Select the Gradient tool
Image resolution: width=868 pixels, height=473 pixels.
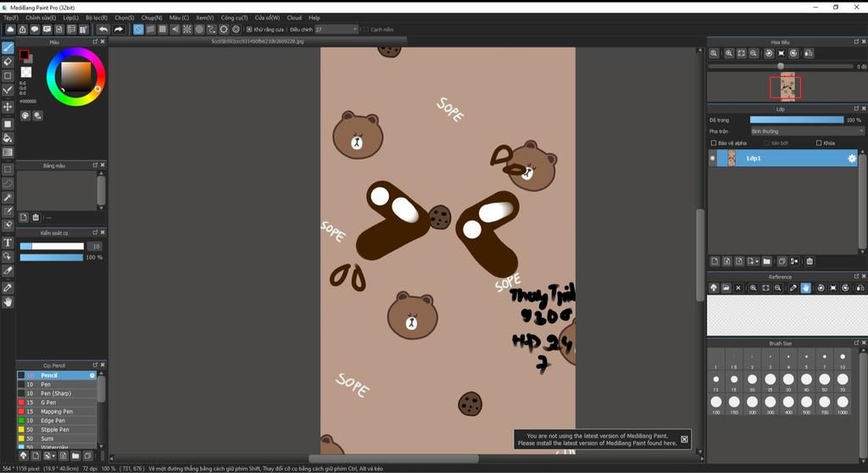click(8, 153)
